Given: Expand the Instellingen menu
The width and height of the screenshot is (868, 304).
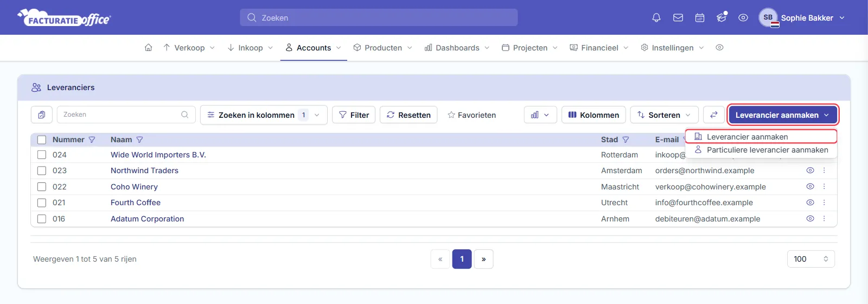Looking at the screenshot, I should coord(672,48).
